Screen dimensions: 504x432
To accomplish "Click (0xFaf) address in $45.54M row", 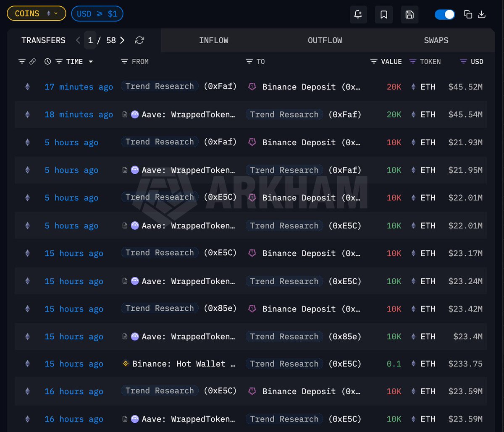I will pos(345,114).
